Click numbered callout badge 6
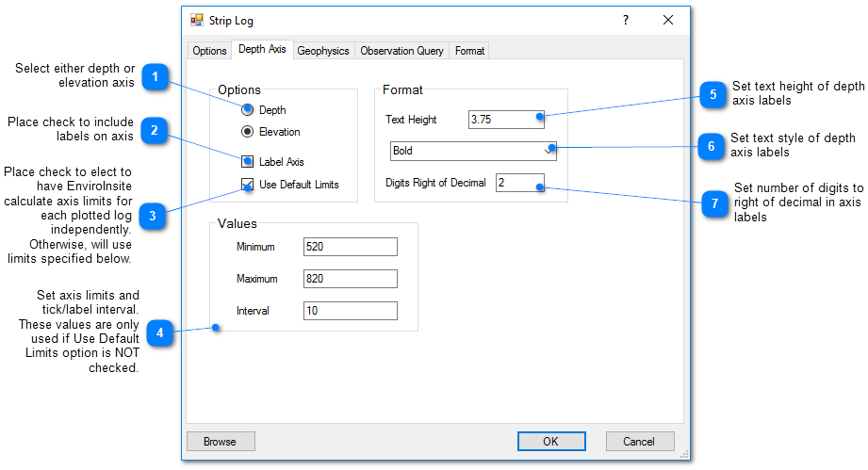The image size is (868, 470). [711, 145]
